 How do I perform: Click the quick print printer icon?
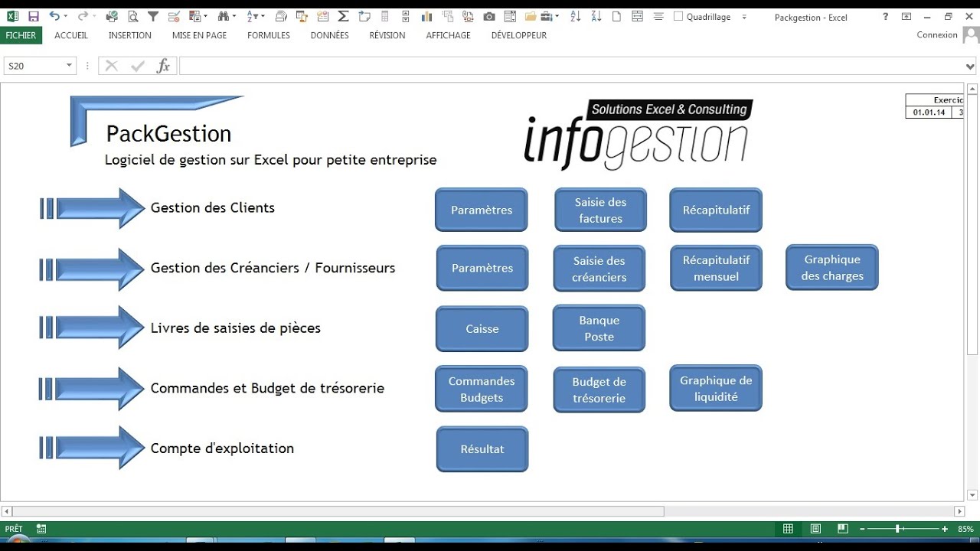[113, 17]
